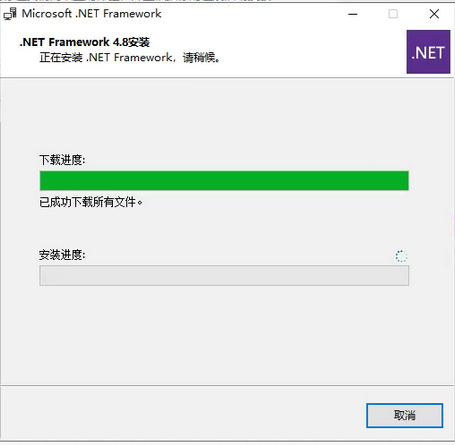Click the 已成功下载所有文件 status message

(x=91, y=202)
